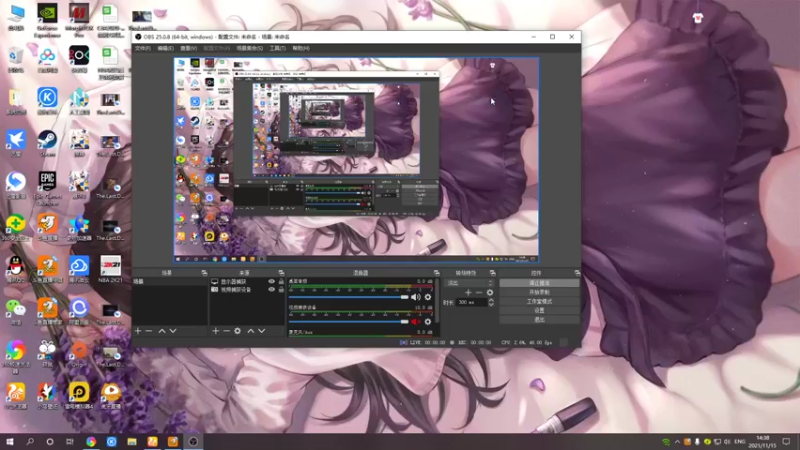Move the selected source up
Viewport: 800px width, 450px height.
(x=251, y=331)
